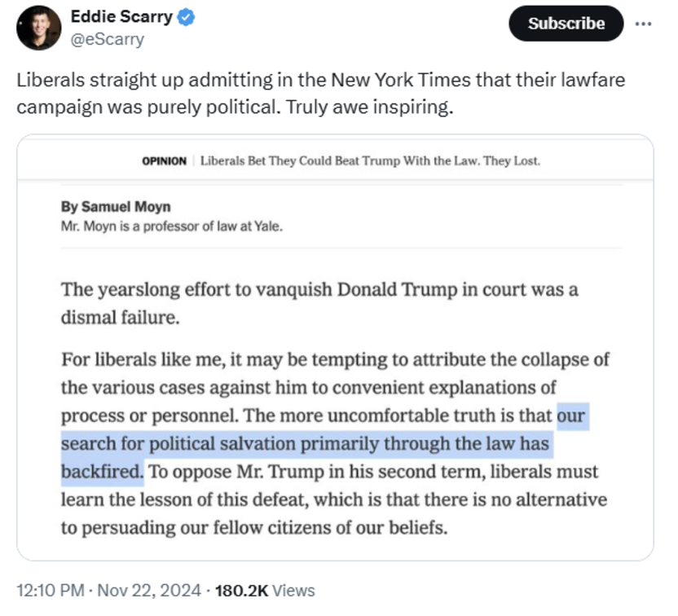Click the highlighted search for political salvation text
This screenshot has height=616, width=678.
coord(306,443)
